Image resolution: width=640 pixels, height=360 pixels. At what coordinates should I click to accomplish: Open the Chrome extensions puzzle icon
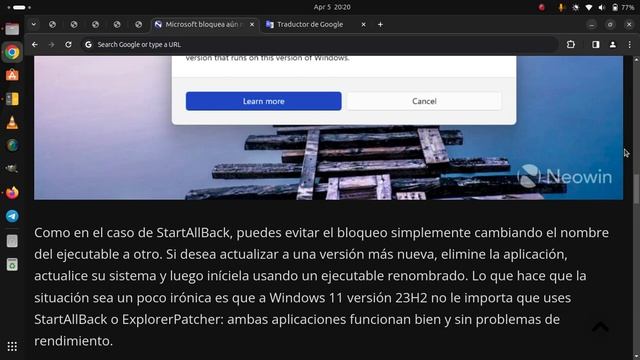(x=571, y=44)
